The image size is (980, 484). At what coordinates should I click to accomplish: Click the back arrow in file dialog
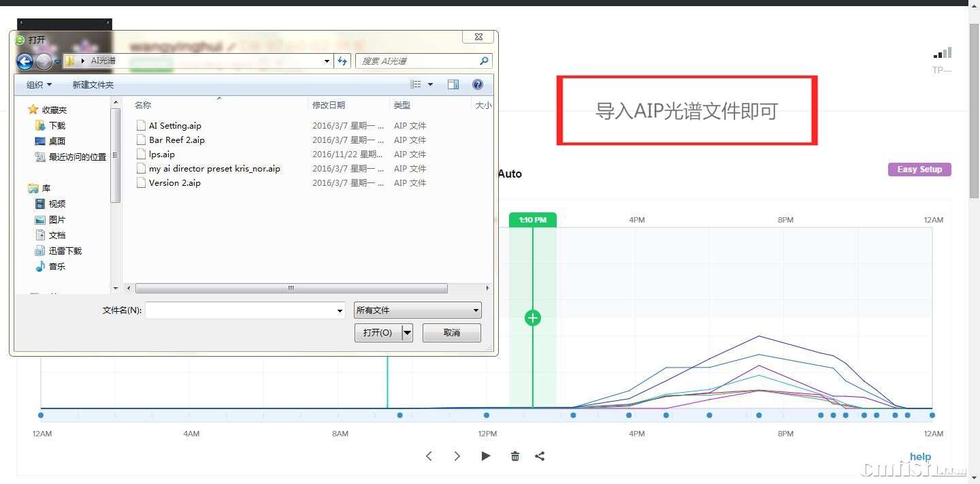point(24,61)
